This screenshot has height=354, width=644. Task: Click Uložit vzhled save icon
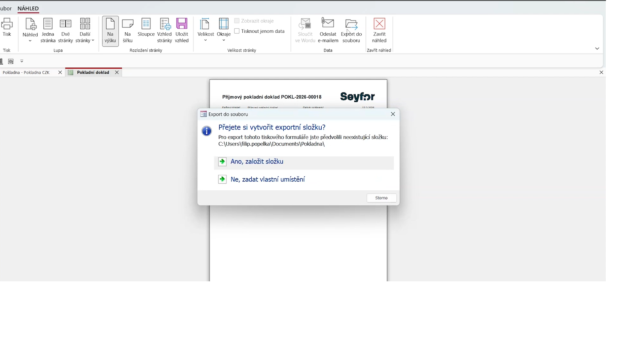point(182,24)
